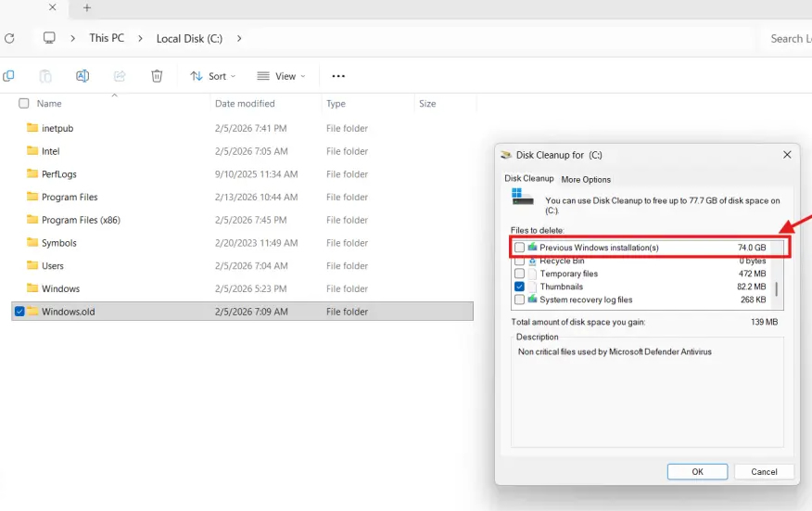This screenshot has width=812, height=511.
Task: Sort by the Size column header
Action: click(x=427, y=103)
